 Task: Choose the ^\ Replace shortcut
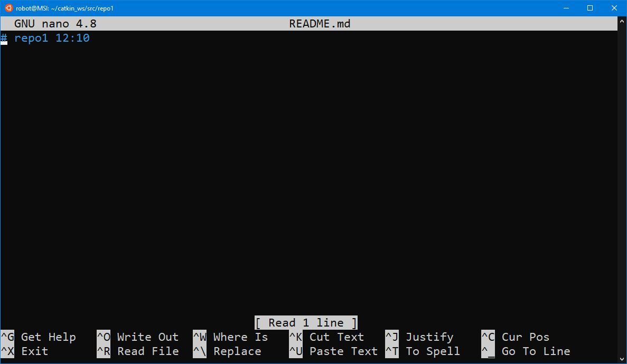(x=227, y=351)
